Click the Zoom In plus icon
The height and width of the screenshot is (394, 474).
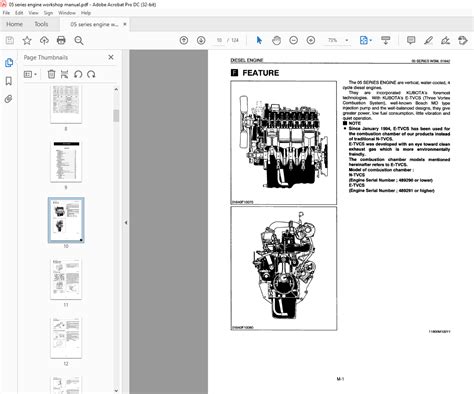[x=311, y=41]
